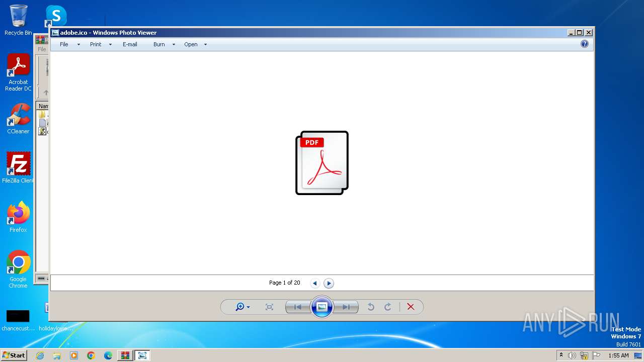Image resolution: width=644 pixels, height=362 pixels.
Task: Play the slide show
Action: coord(322,307)
